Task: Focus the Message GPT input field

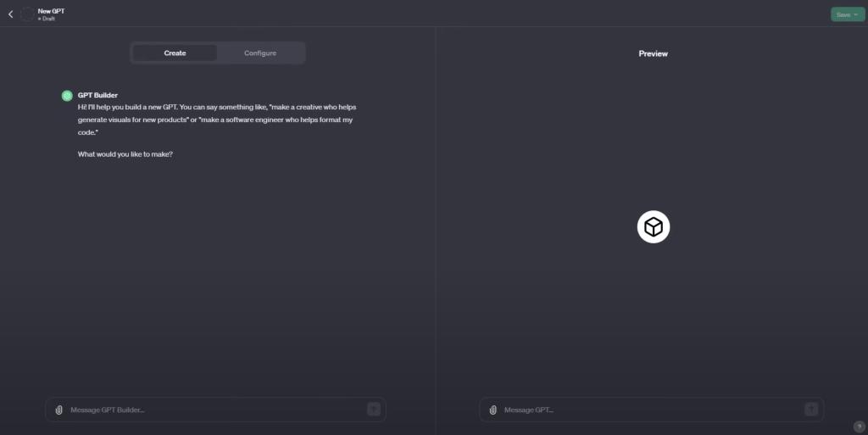Action: pos(652,410)
